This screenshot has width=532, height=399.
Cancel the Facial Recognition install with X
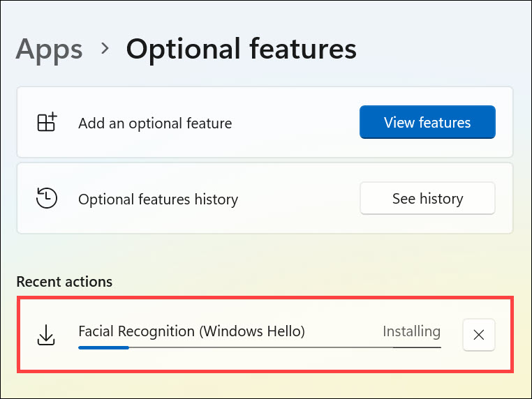[479, 335]
